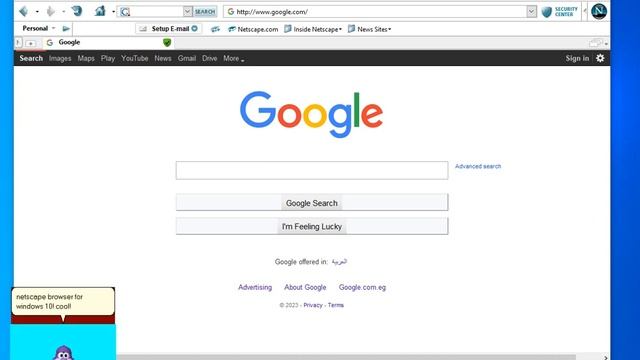
Task: Click the Google Search button
Action: pos(312,202)
